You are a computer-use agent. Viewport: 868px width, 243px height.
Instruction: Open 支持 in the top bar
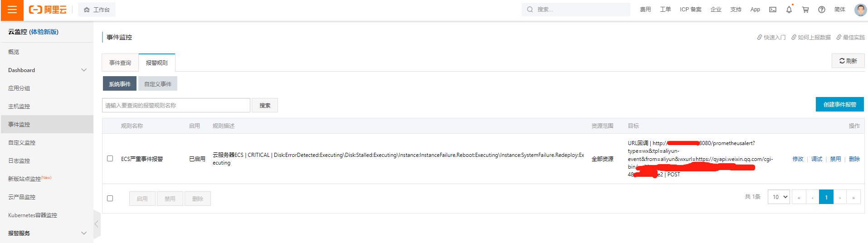click(x=736, y=10)
